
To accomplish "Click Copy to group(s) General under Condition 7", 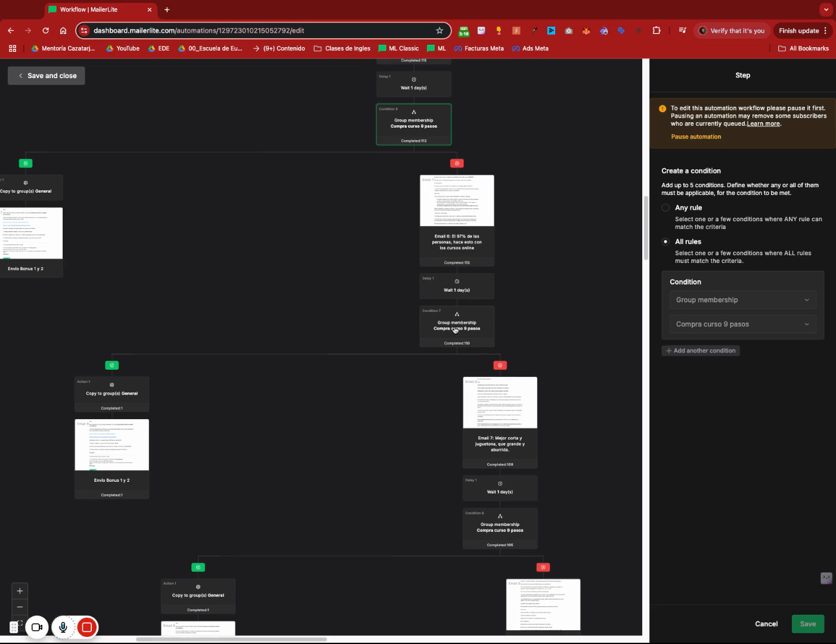I will [x=112, y=394].
